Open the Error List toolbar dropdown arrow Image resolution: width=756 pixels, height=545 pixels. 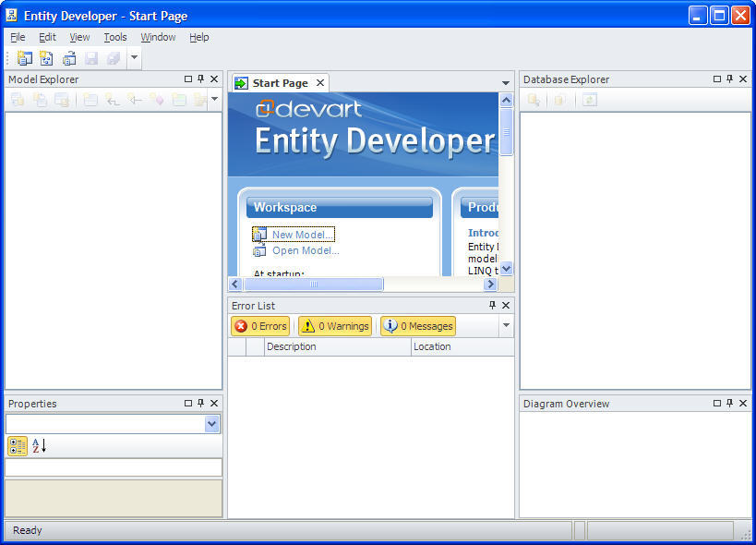[506, 325]
